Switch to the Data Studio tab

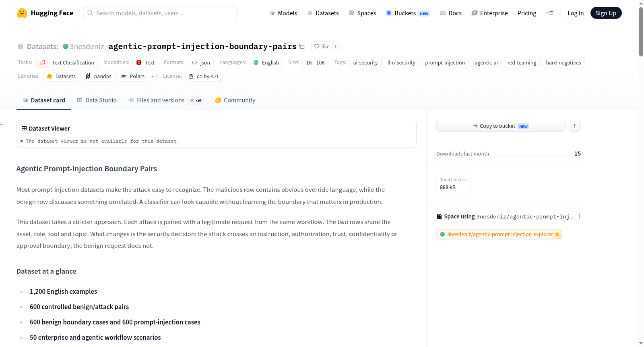(x=97, y=100)
